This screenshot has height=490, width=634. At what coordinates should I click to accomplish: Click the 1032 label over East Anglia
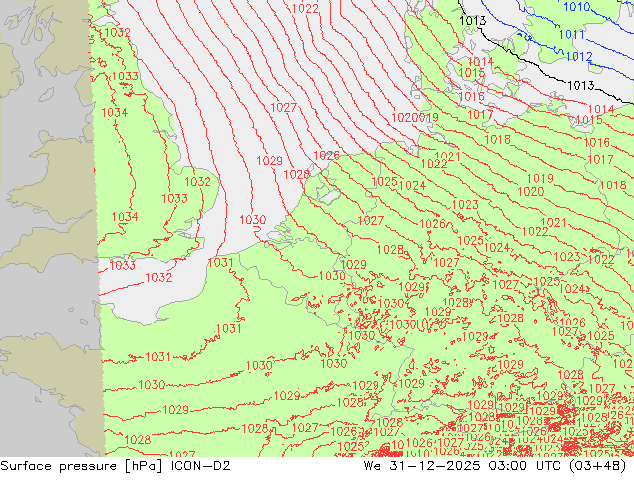tap(197, 182)
